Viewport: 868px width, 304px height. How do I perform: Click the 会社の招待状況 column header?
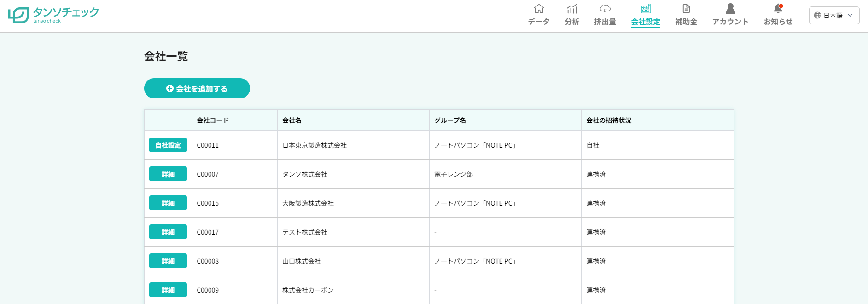609,120
